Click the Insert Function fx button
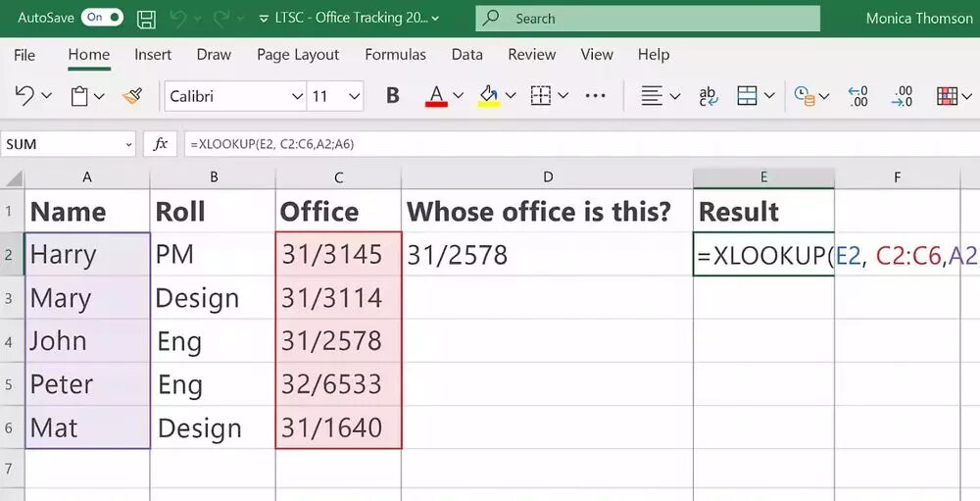Image resolution: width=980 pixels, height=501 pixels. [x=160, y=144]
